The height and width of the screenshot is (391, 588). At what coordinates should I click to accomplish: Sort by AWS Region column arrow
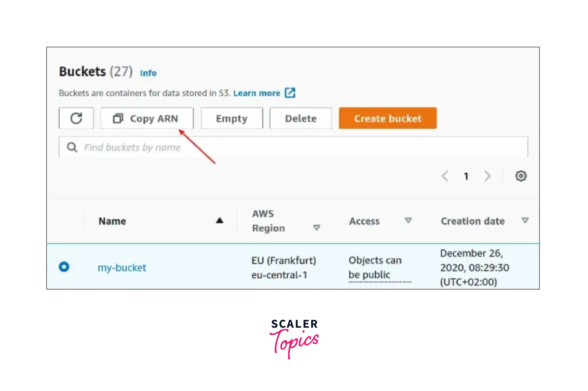(x=317, y=228)
